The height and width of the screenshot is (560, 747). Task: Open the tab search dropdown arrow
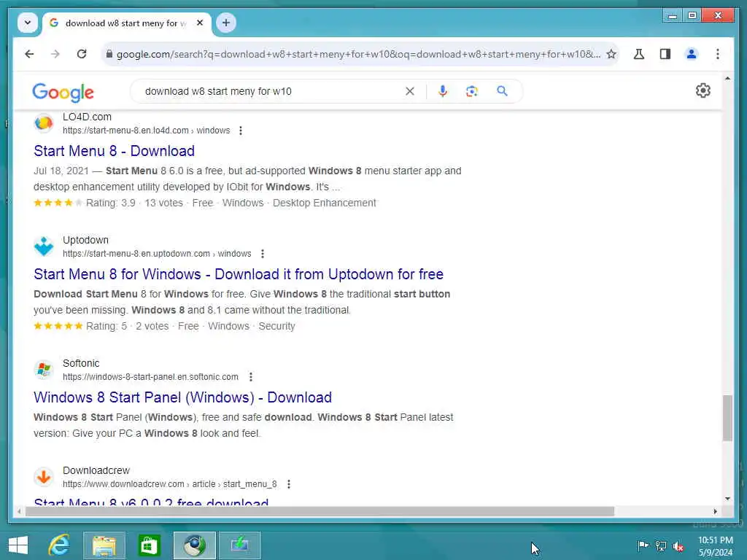pyautogui.click(x=28, y=23)
